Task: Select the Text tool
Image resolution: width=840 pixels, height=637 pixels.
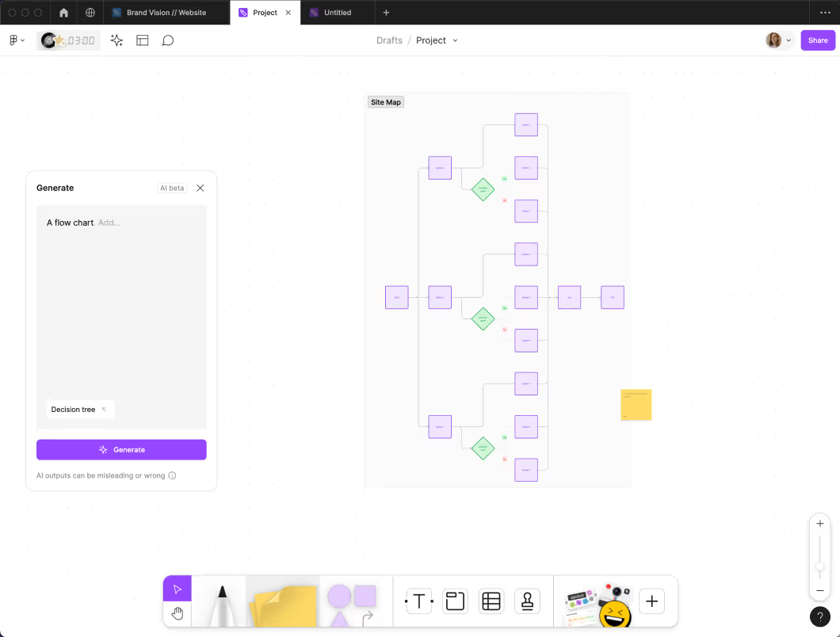Action: point(418,601)
